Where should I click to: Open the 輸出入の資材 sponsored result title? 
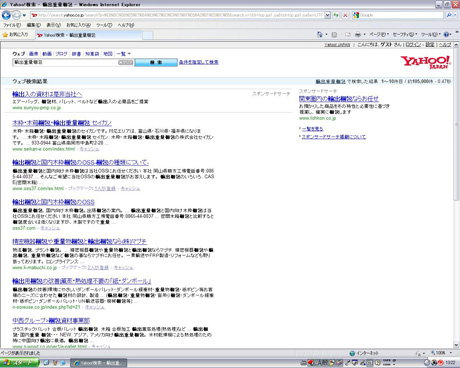(x=47, y=94)
